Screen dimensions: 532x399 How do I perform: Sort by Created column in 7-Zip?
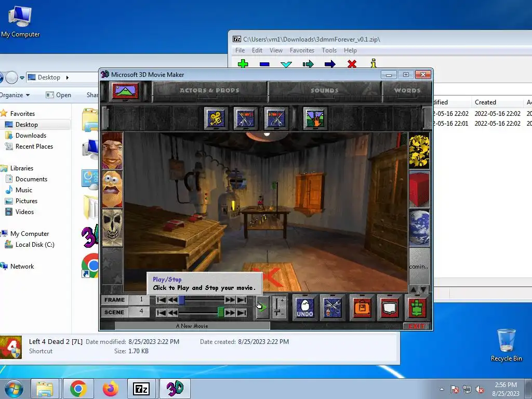pyautogui.click(x=485, y=102)
